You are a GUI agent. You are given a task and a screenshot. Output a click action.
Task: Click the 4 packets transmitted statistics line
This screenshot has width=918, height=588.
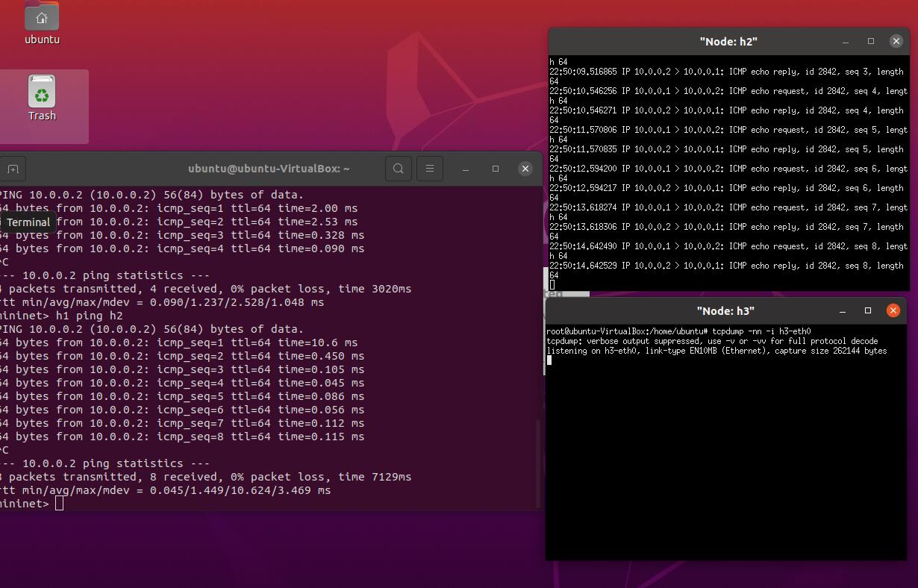206,289
